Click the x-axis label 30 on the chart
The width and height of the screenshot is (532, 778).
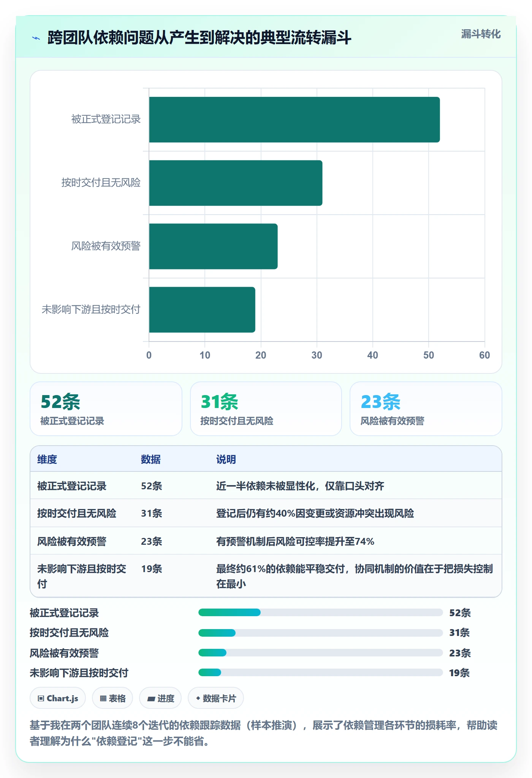point(317,355)
